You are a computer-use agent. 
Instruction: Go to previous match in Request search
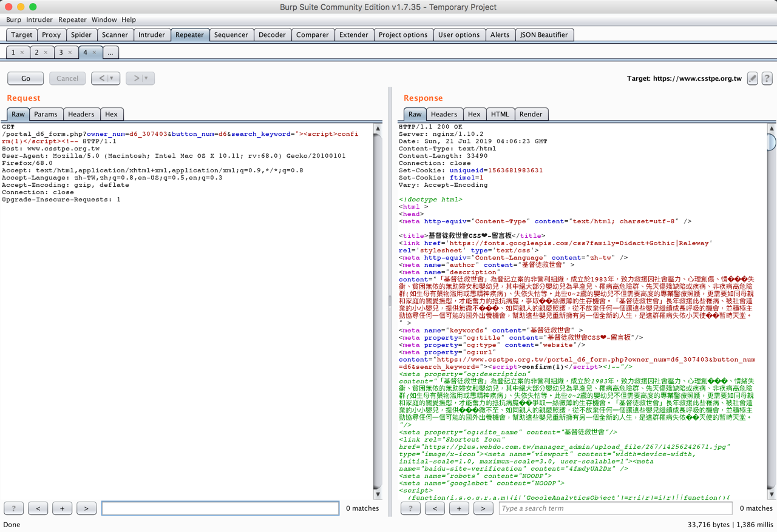coord(38,508)
